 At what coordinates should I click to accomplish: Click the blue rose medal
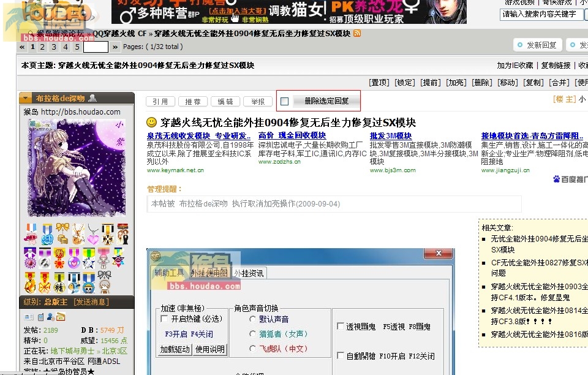[47, 234]
